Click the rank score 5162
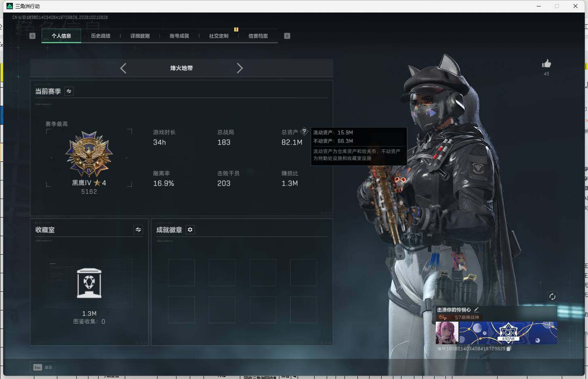 pos(89,192)
